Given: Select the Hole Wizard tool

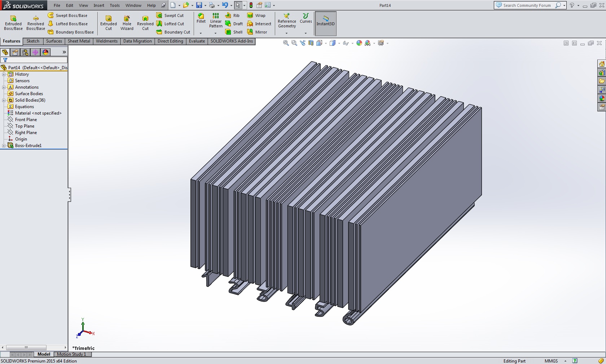Looking at the screenshot, I should click(x=127, y=23).
